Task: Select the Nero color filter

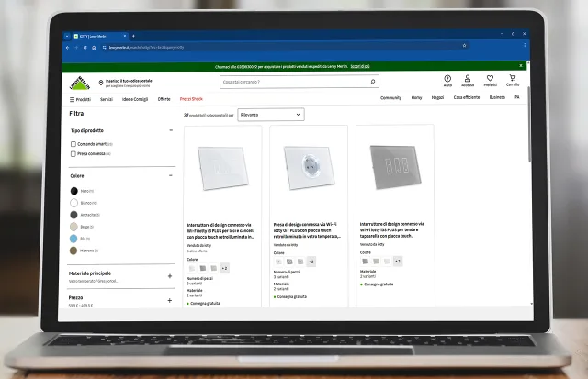Action: (73, 191)
